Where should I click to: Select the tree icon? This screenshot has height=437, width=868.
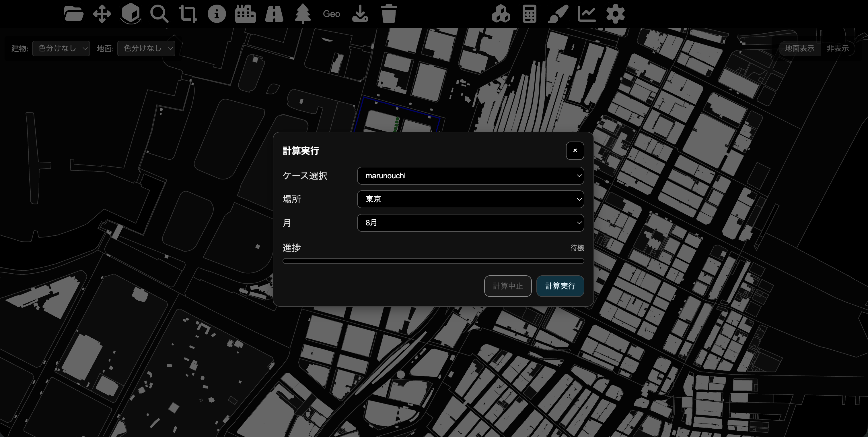click(303, 14)
